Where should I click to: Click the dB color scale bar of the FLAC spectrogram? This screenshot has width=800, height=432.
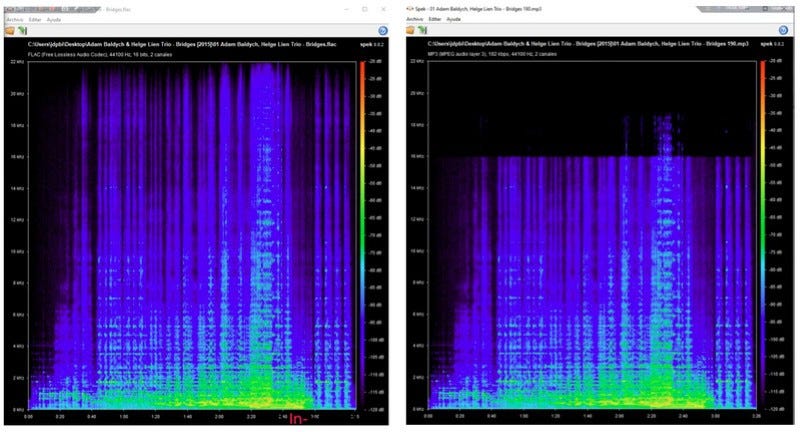363,235
